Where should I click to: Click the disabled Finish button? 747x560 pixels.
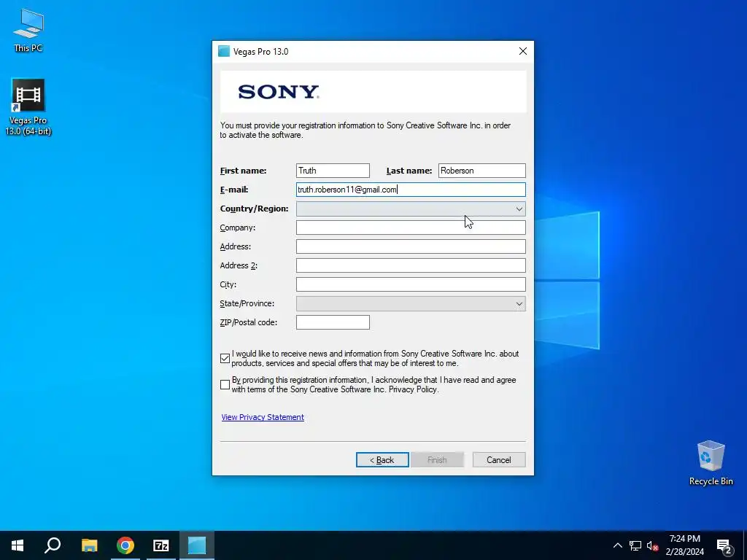click(437, 460)
